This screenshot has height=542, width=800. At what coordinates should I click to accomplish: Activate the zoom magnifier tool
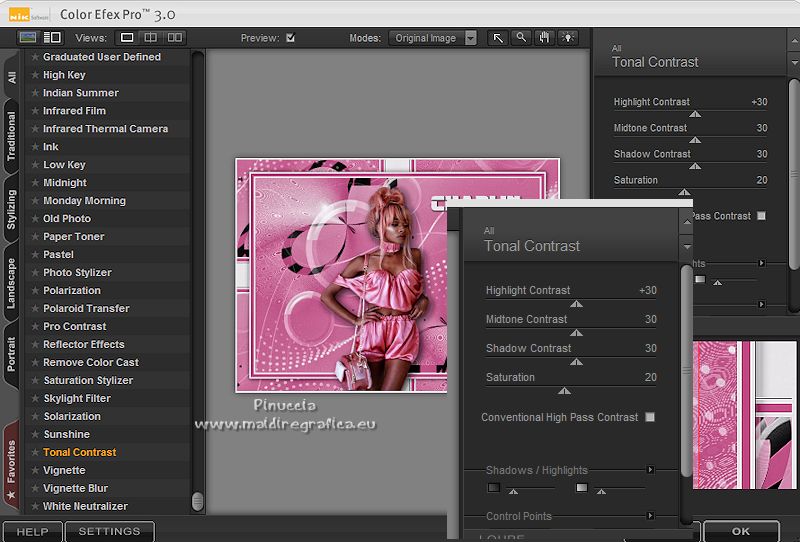(521, 38)
